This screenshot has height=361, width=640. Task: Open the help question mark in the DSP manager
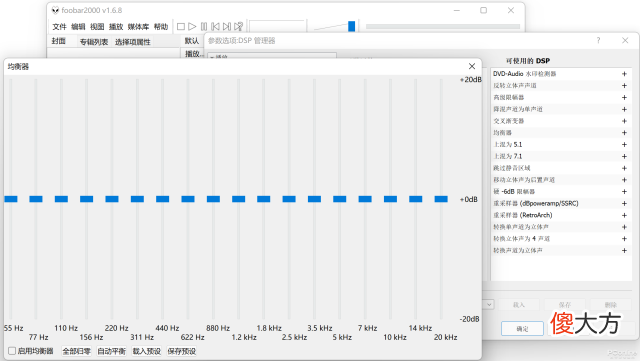[x=598, y=40]
